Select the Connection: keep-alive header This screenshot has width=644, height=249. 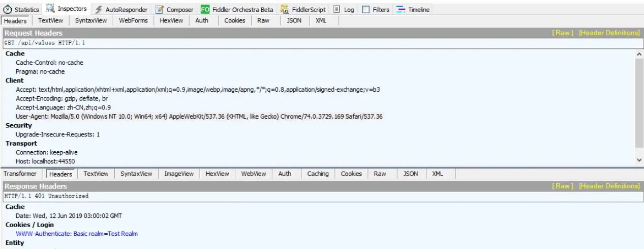[47, 152]
